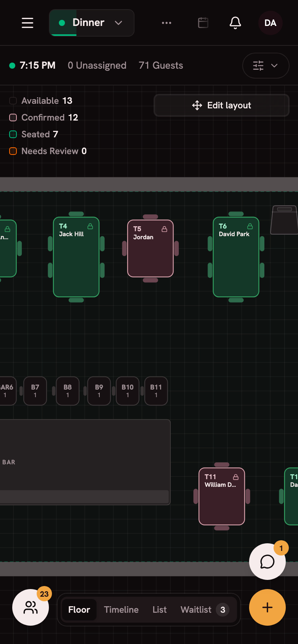Screen dimensions: 298x644
Task: Select bar seat B10
Action: coord(128,391)
